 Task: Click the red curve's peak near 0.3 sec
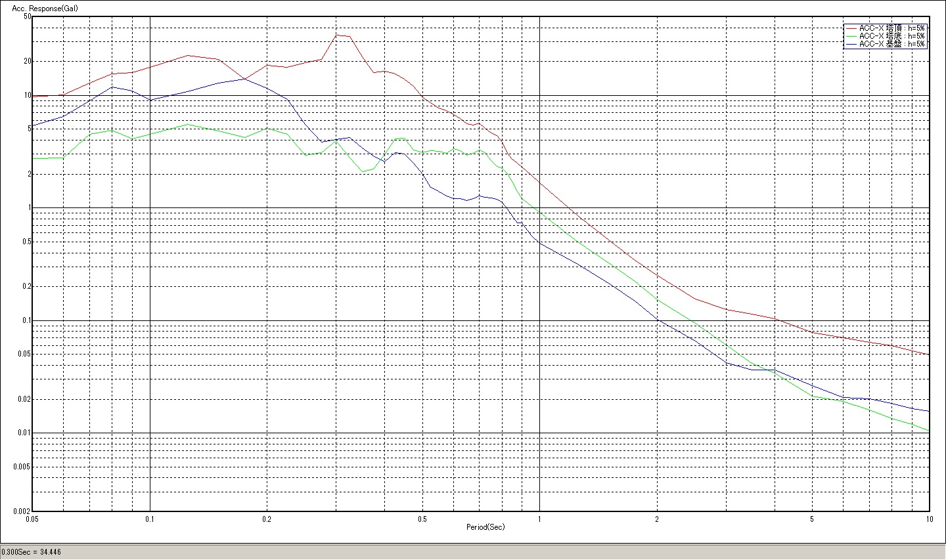pyautogui.click(x=337, y=35)
